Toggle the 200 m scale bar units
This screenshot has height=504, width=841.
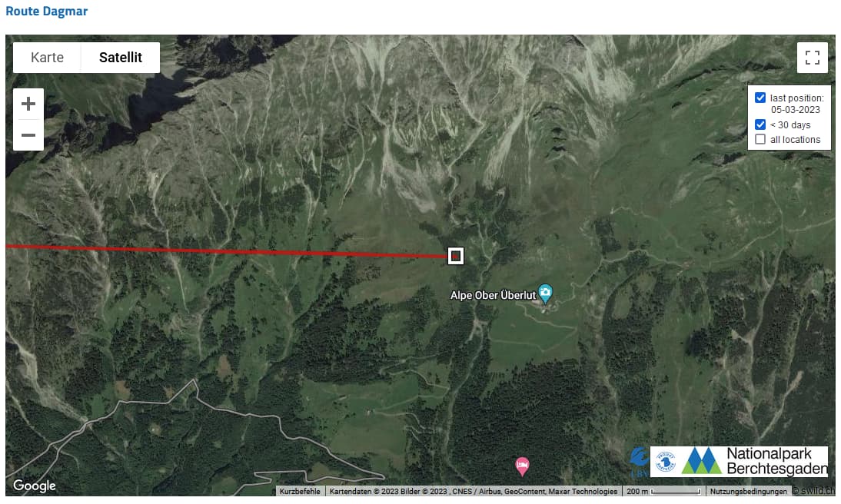click(663, 491)
